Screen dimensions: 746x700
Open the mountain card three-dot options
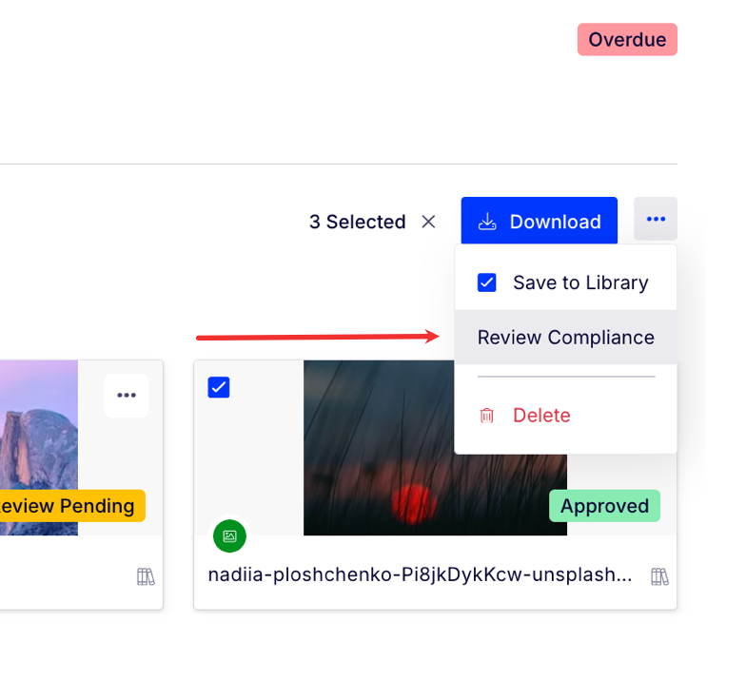127,396
